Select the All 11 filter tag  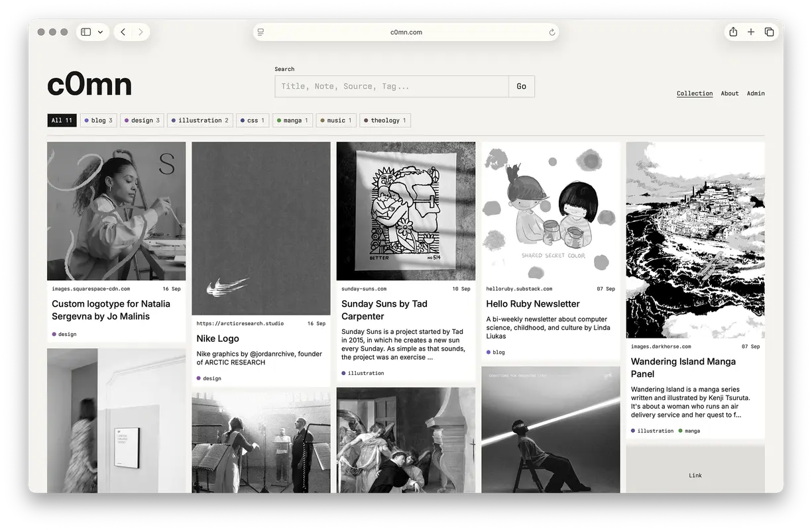pyautogui.click(x=62, y=121)
